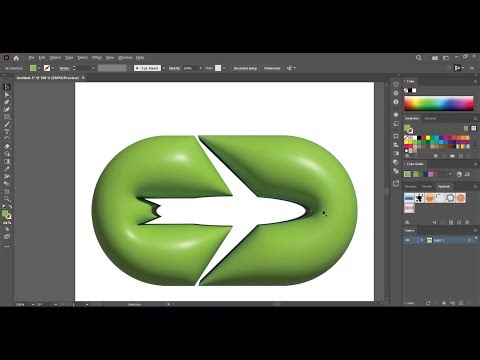Select the Eyedropper tool
Viewport: 480px width, 360px height.
[x=7, y=169]
